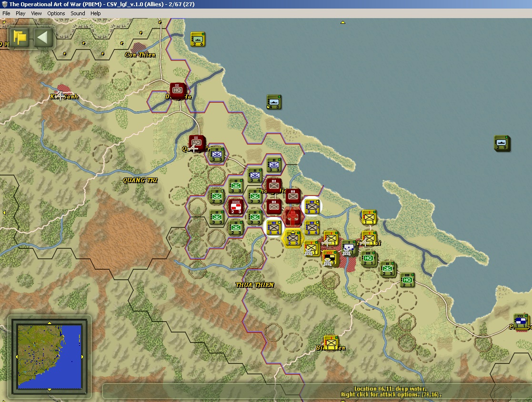This screenshot has height=402, width=532.
Task: Open the Play menu
Action: [x=20, y=13]
